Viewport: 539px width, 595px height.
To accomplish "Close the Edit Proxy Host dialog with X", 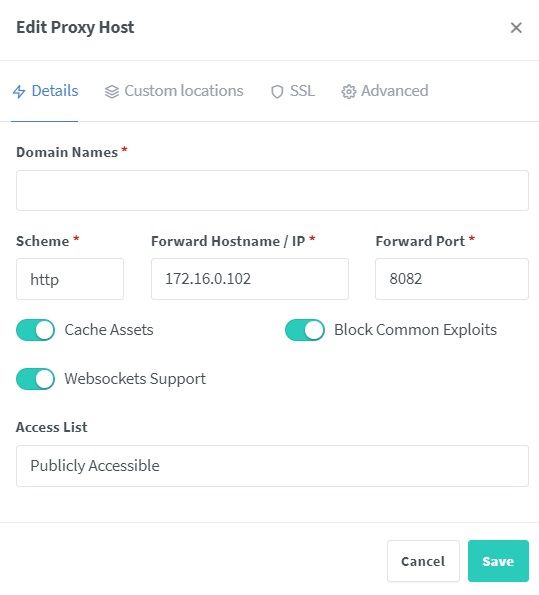I will [516, 28].
